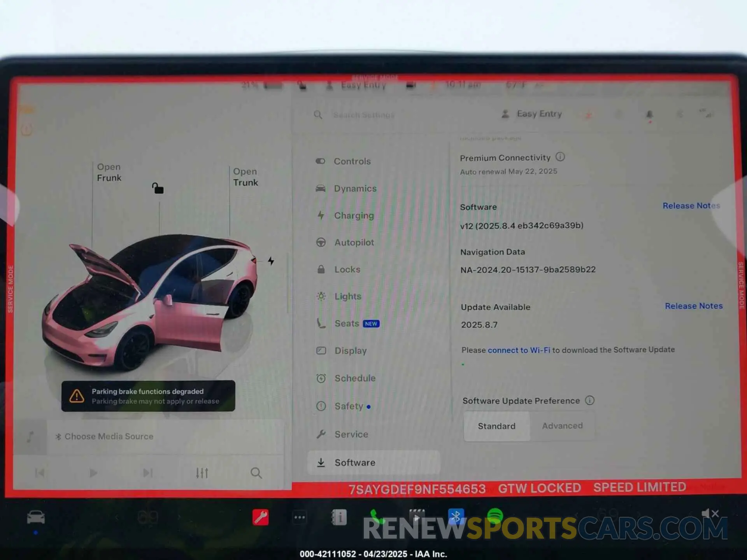Tap the Controls toggle icon
747x560 pixels.
[320, 161]
